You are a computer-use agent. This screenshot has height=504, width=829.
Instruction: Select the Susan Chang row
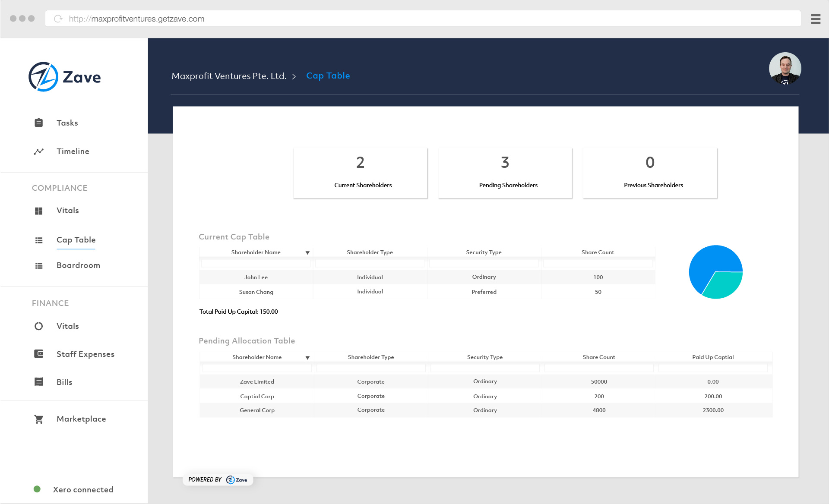click(x=427, y=292)
